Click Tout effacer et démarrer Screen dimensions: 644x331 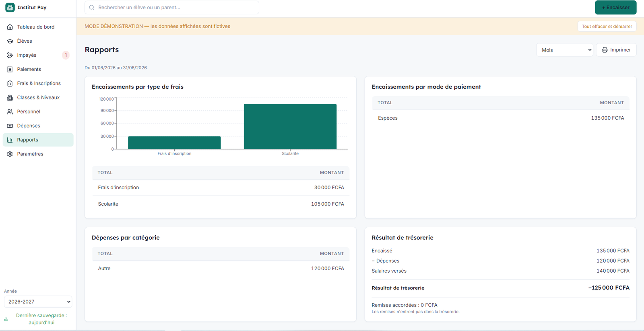pos(607,26)
